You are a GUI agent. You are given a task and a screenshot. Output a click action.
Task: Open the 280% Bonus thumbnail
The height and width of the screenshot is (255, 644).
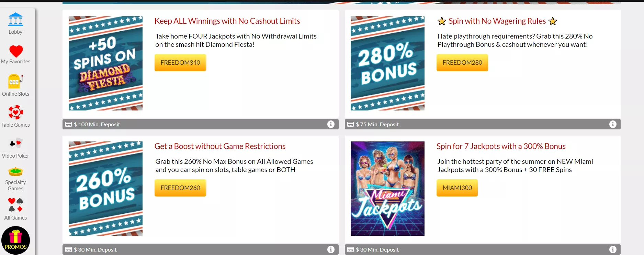(x=387, y=63)
